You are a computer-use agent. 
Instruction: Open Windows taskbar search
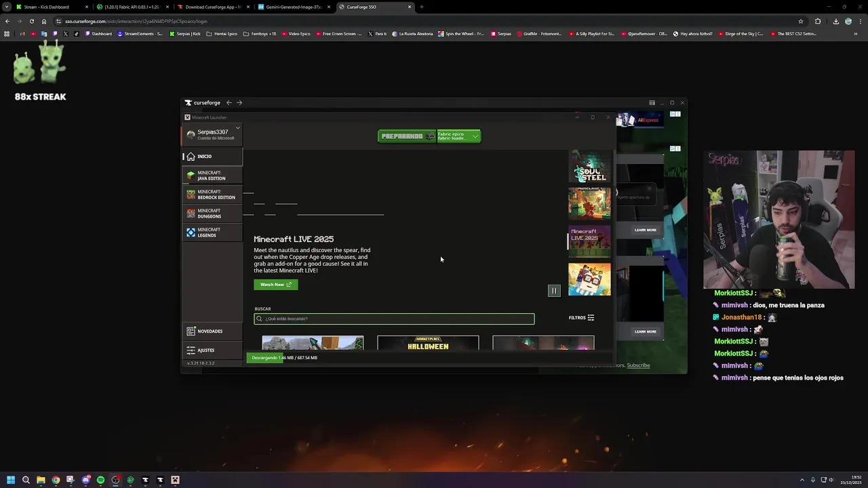click(26, 480)
